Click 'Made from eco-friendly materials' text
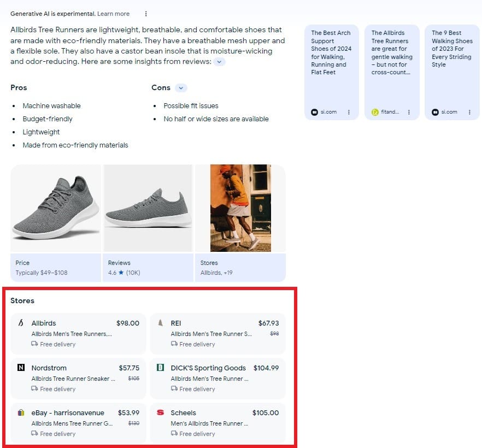This screenshot has height=448, width=482. [75, 145]
